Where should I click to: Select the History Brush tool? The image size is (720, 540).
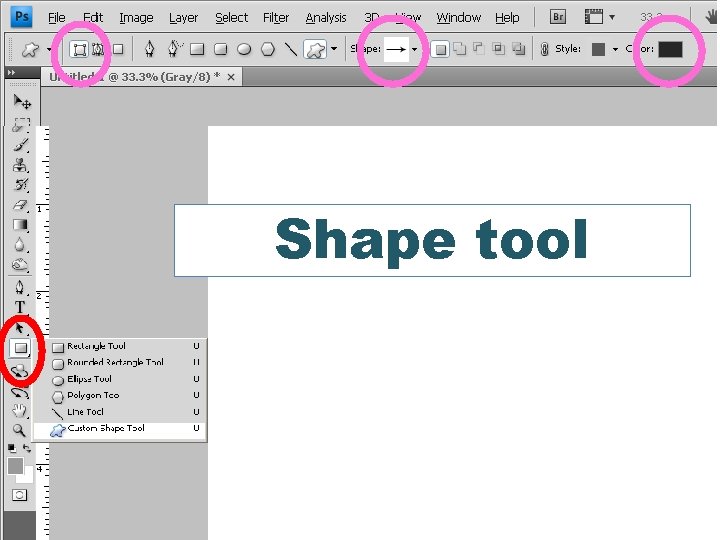coord(21,185)
